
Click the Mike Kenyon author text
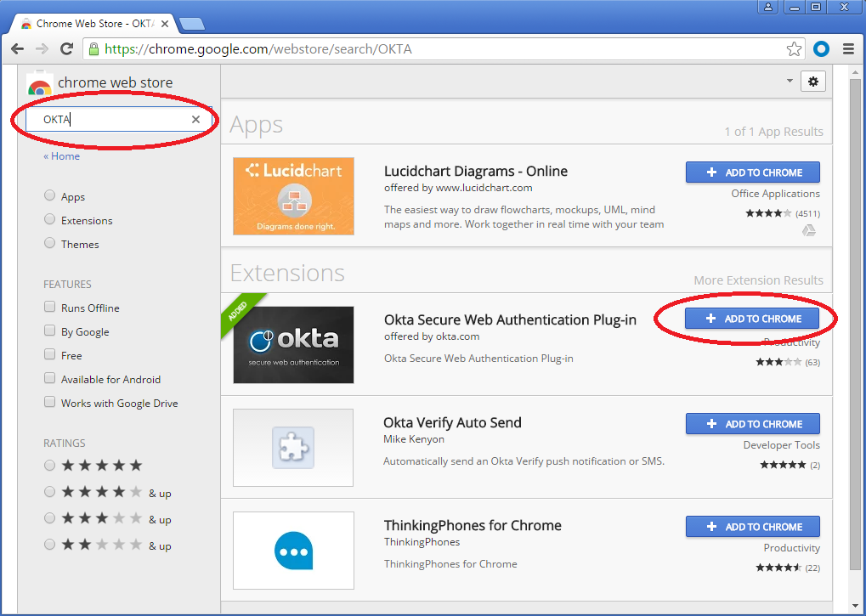pyautogui.click(x=414, y=439)
